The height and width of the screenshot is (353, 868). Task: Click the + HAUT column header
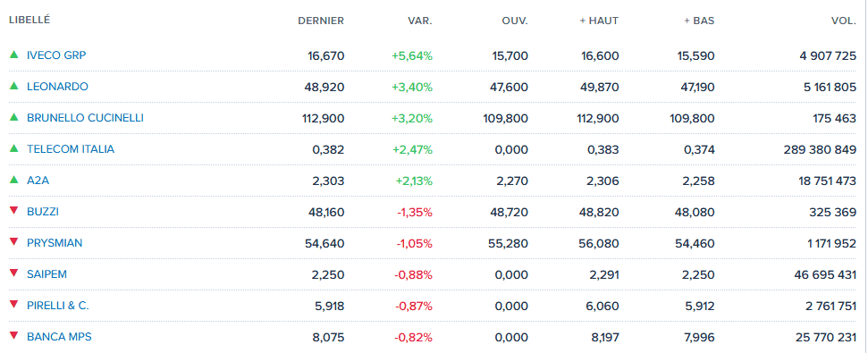point(599,21)
